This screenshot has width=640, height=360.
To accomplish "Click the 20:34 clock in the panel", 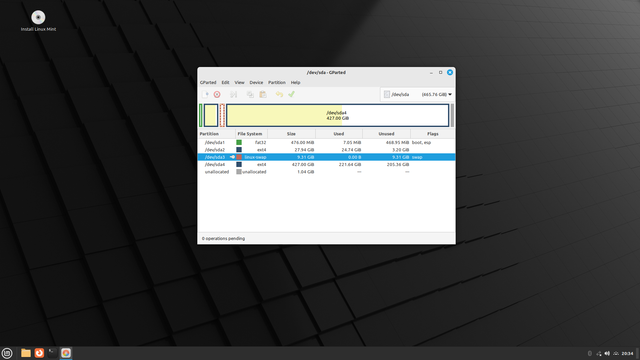I will 627,353.
